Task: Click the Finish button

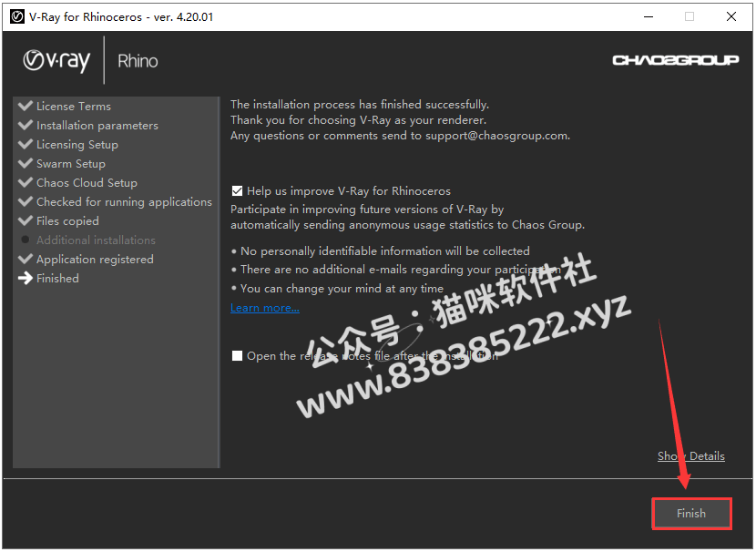Action: [x=691, y=514]
